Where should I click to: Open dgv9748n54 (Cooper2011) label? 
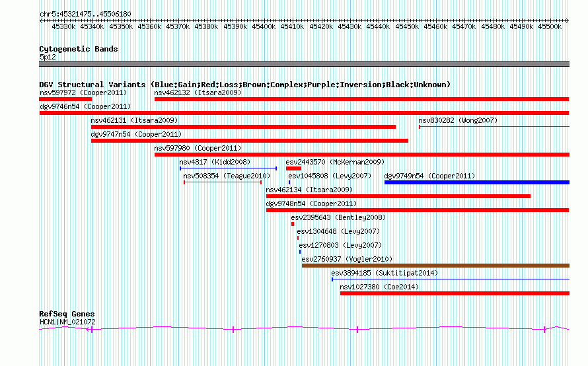click(311, 203)
